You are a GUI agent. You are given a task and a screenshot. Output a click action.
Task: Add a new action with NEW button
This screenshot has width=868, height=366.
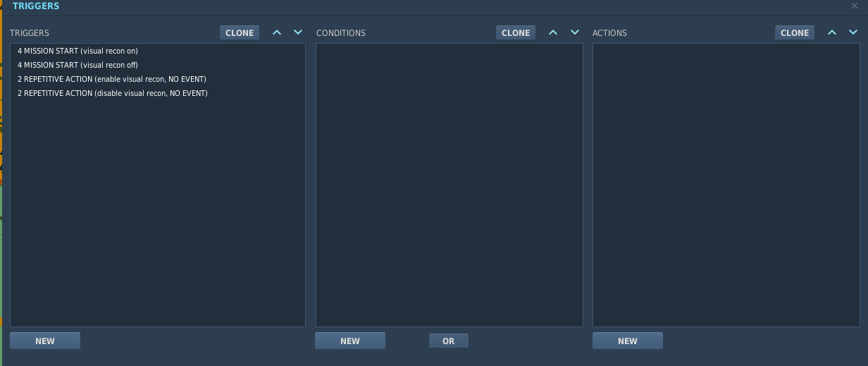coord(628,341)
